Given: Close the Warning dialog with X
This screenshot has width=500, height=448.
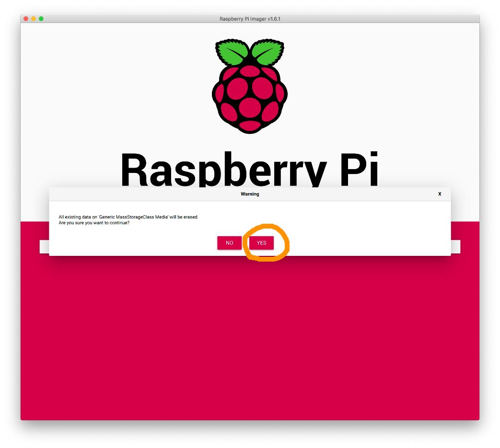Looking at the screenshot, I should pyautogui.click(x=440, y=194).
